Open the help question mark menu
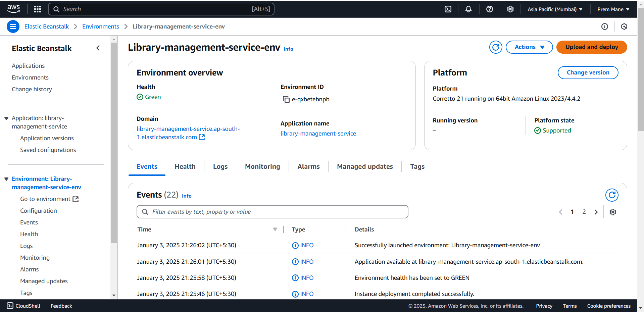This screenshot has height=312, width=644. 490,9
